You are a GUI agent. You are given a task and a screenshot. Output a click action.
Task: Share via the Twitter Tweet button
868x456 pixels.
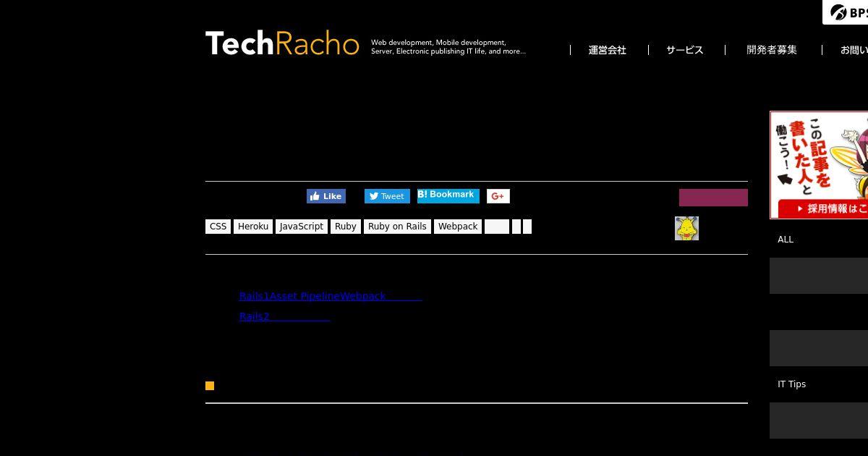387,196
